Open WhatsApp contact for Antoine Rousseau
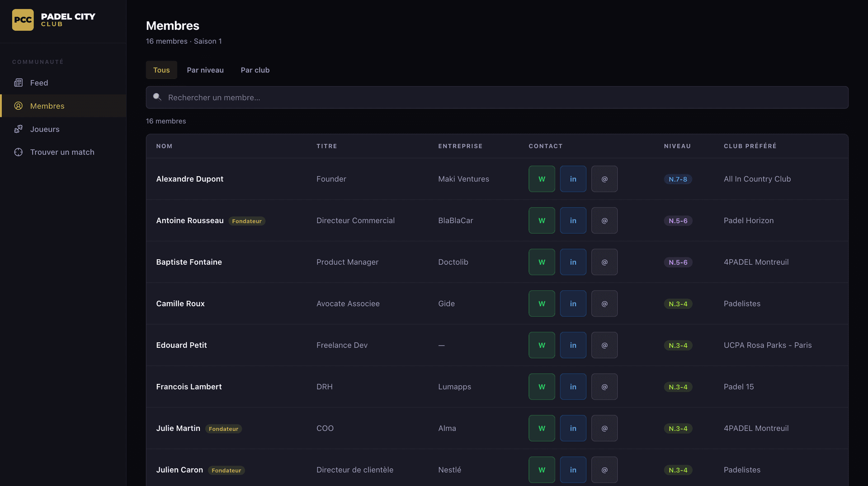Image resolution: width=868 pixels, height=486 pixels. tap(542, 220)
